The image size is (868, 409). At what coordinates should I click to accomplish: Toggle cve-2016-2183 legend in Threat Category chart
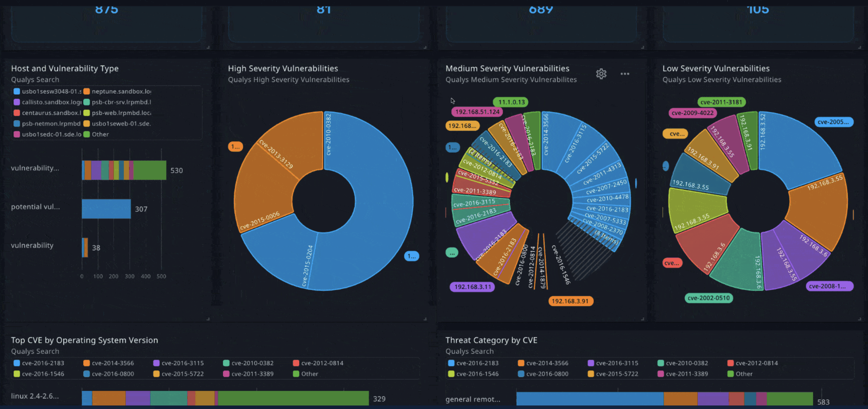tap(473, 363)
